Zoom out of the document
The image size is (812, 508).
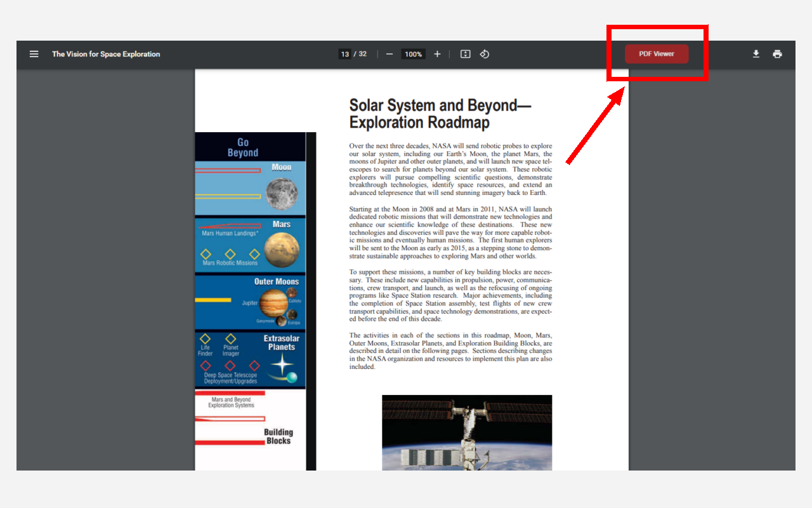click(x=390, y=54)
